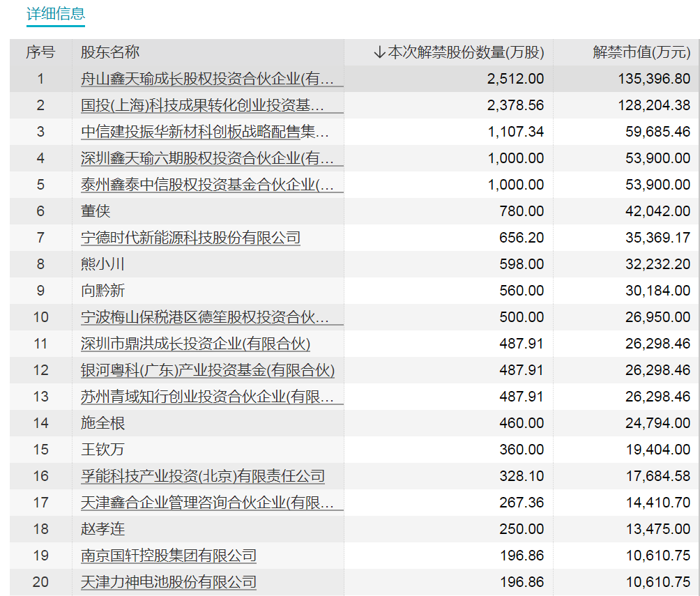Screen dimensions: 700x596
Task: Click share count 598.00
Action: (522, 264)
